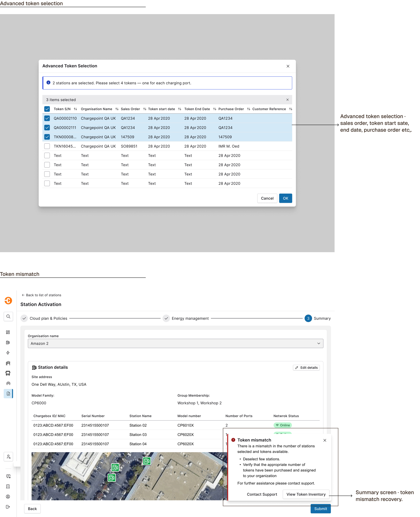Uncheck the QA00002110 token row
420x517 pixels.
pos(47,118)
